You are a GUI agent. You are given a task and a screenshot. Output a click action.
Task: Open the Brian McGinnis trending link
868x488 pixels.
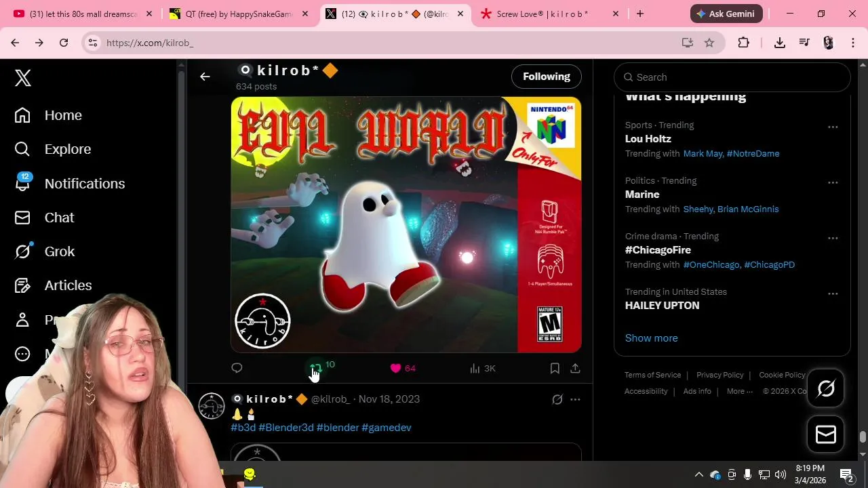[748, 209]
